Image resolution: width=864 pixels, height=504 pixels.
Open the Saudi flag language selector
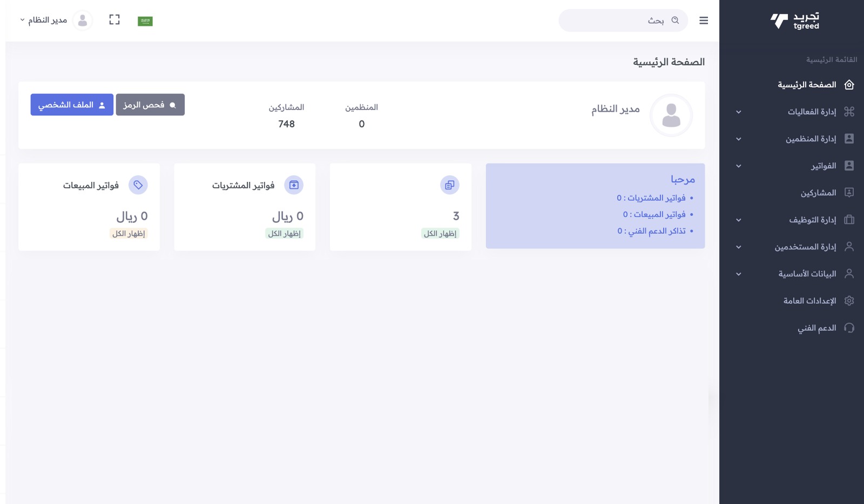[145, 21]
